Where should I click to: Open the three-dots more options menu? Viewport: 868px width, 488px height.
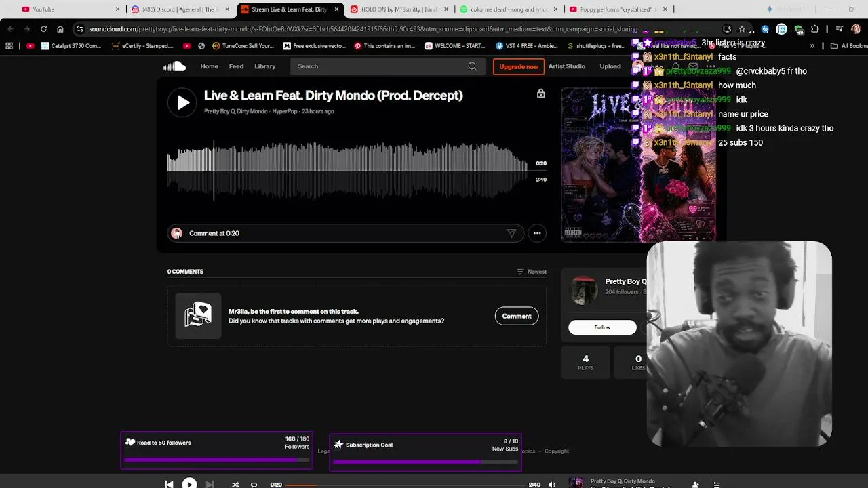537,233
